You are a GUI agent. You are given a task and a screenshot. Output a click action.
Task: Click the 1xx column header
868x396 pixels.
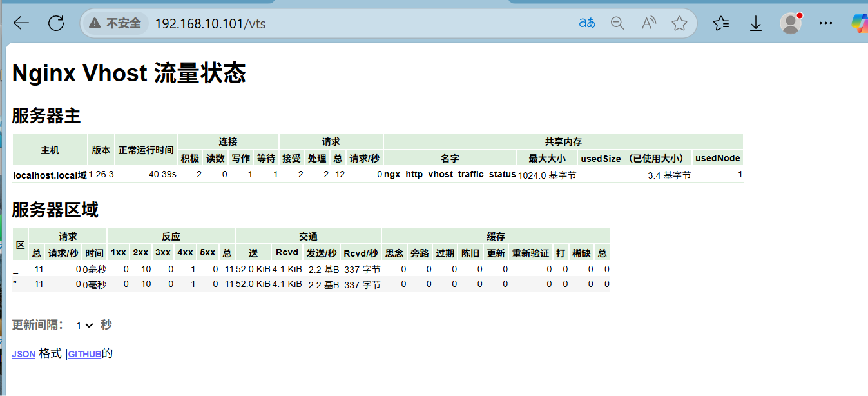[119, 253]
